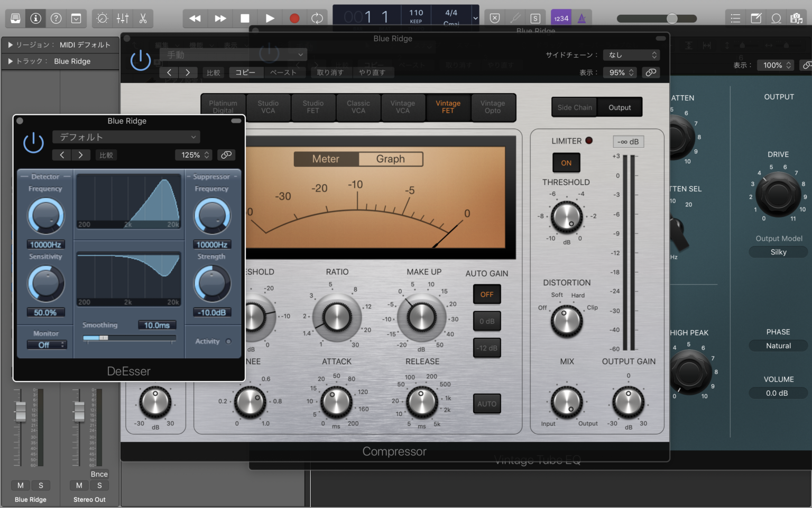The height and width of the screenshot is (508, 812).
Task: Open the Media Browser icon
Action: 797,18
